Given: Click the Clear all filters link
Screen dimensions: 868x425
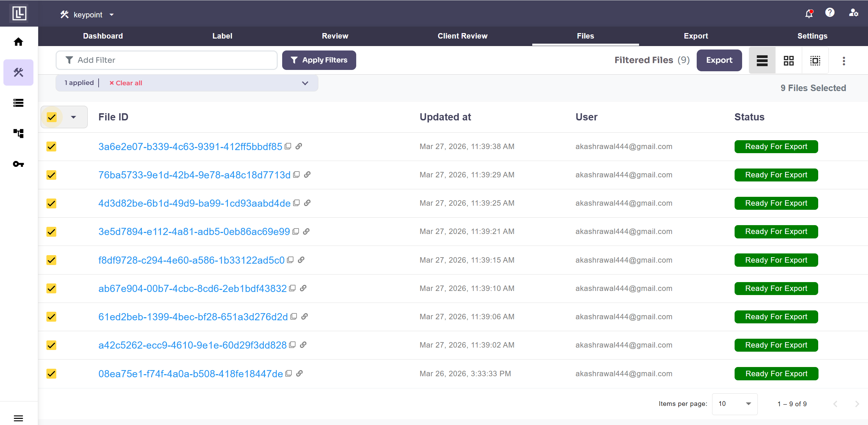Looking at the screenshot, I should 126,83.
